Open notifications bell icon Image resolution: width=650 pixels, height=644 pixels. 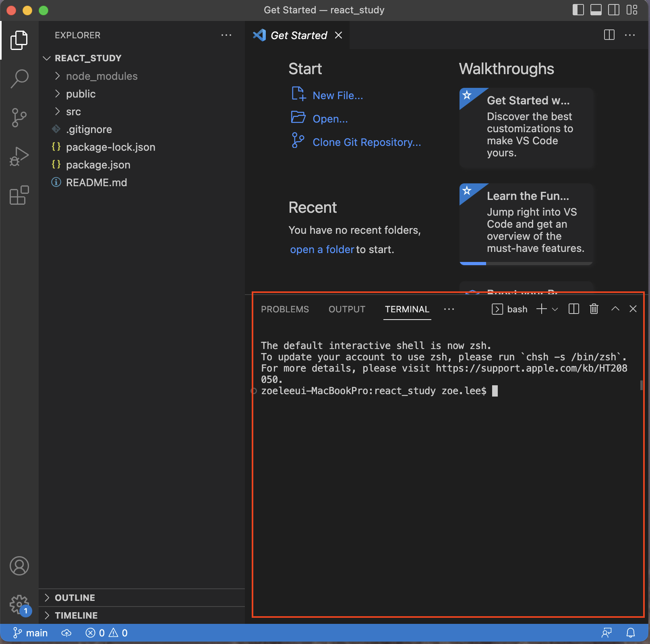(x=631, y=633)
